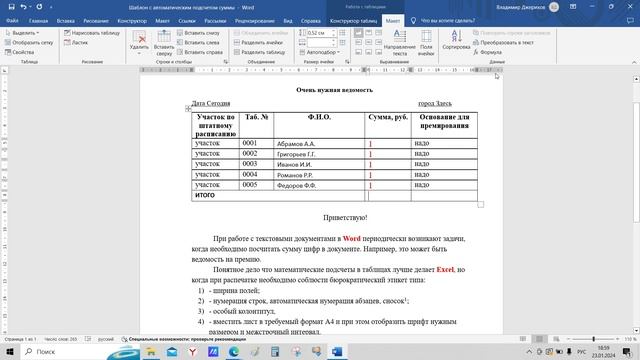Open Размер ячейки dialog launcher
This screenshot has width=640, height=360.
tap(347, 62)
